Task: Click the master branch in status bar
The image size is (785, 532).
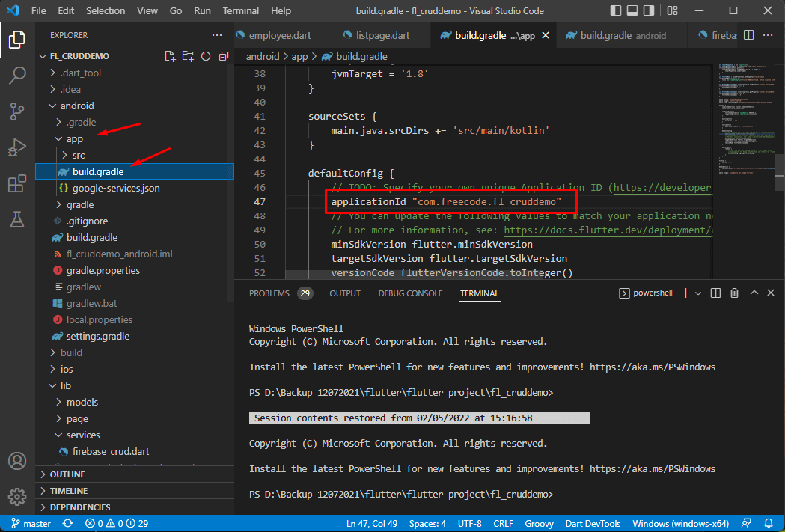Action: point(31,524)
